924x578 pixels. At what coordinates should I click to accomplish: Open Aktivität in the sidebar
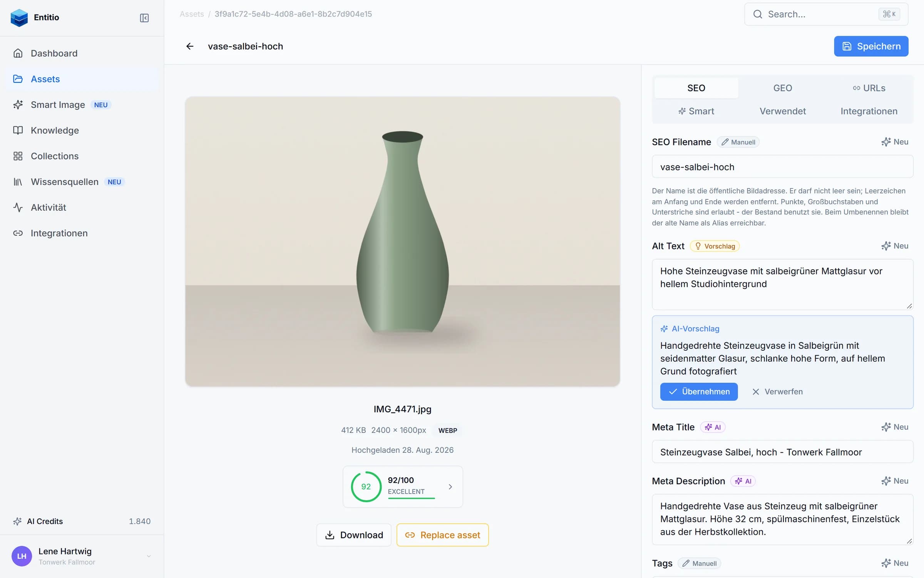coord(82,207)
